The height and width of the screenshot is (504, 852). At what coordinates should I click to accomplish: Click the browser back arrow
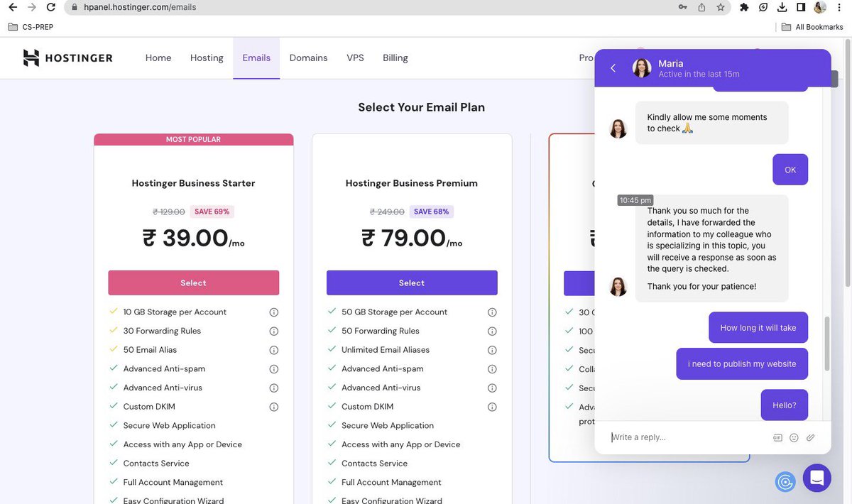click(x=13, y=7)
